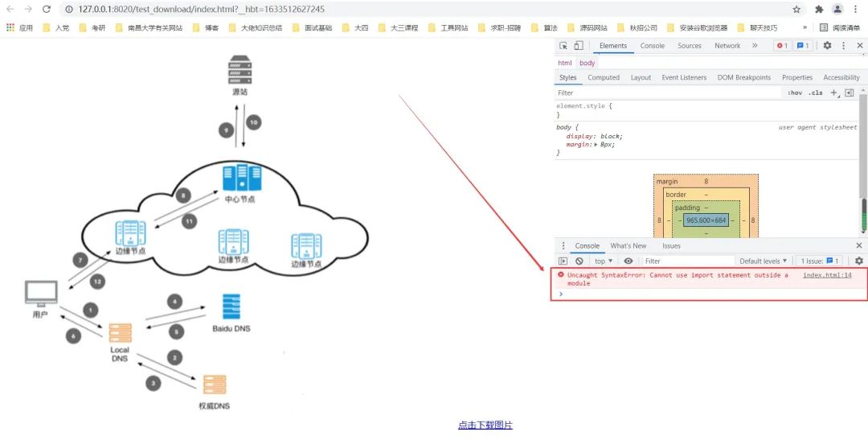Switch to the Styles pane tab
Viewport: 868px width, 440px height.
[x=567, y=77]
